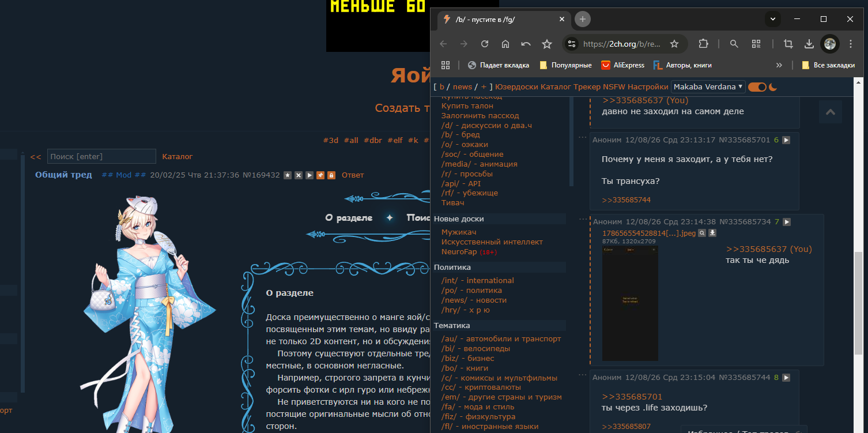Bookmark this page via address bar star
Viewport: 868px width, 433px height.
point(674,44)
